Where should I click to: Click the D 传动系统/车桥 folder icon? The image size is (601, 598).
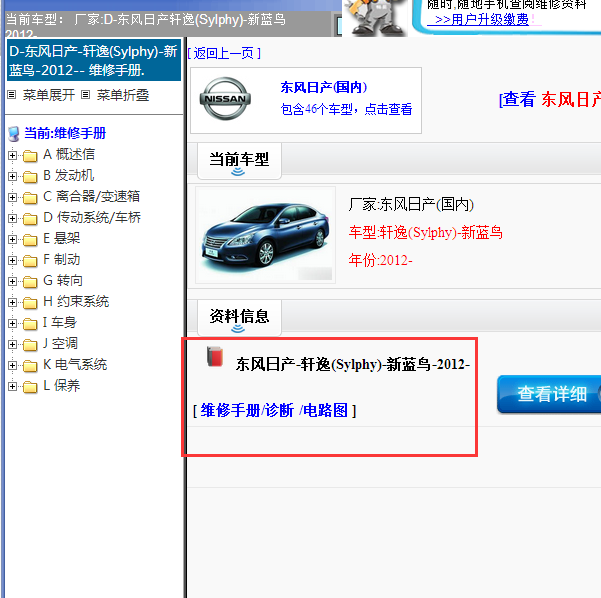[x=30, y=219]
